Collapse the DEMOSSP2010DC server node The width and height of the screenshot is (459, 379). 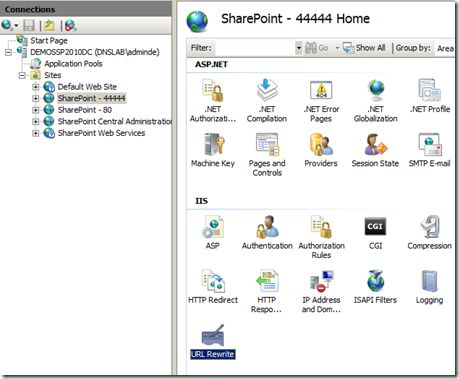click(9, 52)
